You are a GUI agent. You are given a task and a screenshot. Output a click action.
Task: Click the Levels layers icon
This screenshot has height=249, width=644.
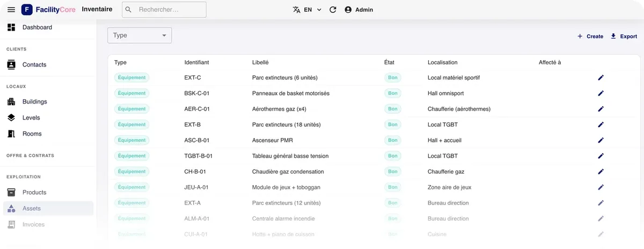tap(11, 118)
